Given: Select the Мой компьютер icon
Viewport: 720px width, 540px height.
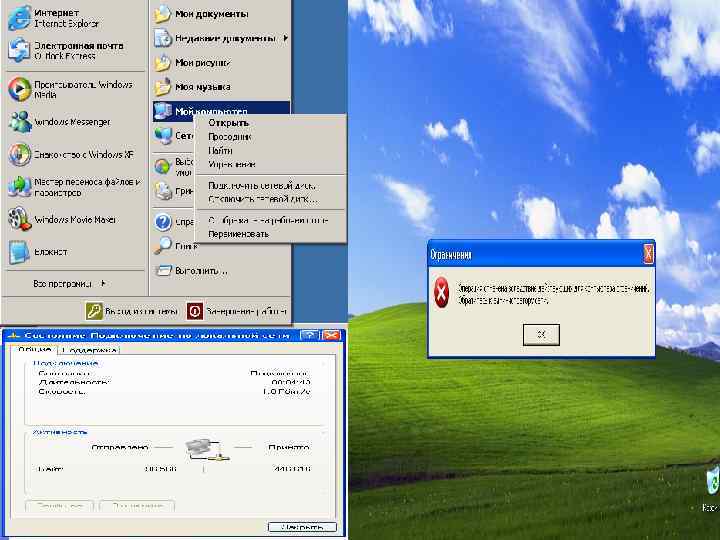Looking at the screenshot, I should 163,111.
